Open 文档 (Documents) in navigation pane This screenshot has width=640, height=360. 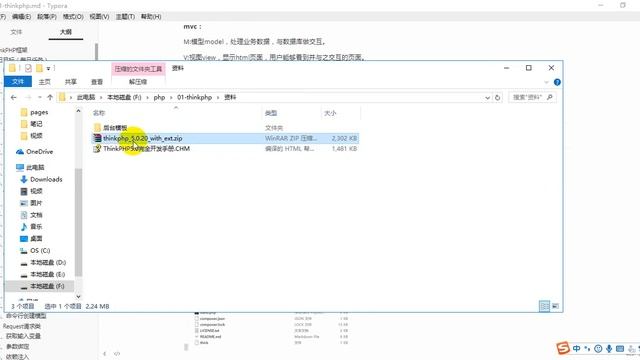36,215
